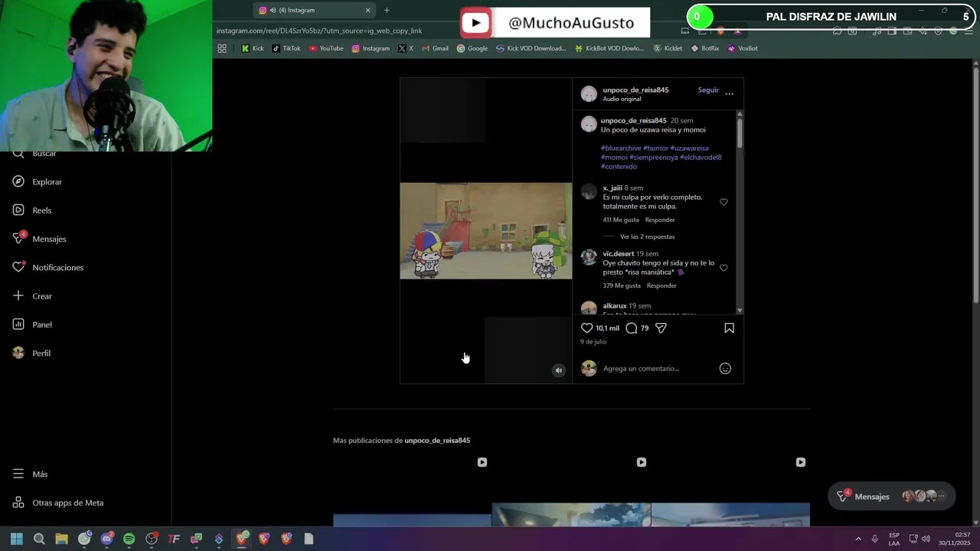Open Windows taskbar search
The image size is (980, 551).
(x=39, y=539)
